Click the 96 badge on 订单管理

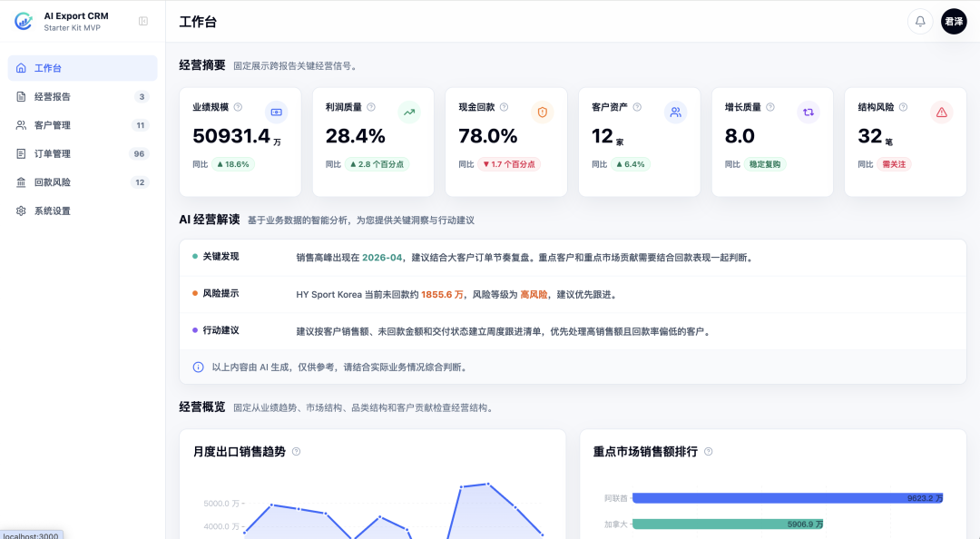point(139,154)
